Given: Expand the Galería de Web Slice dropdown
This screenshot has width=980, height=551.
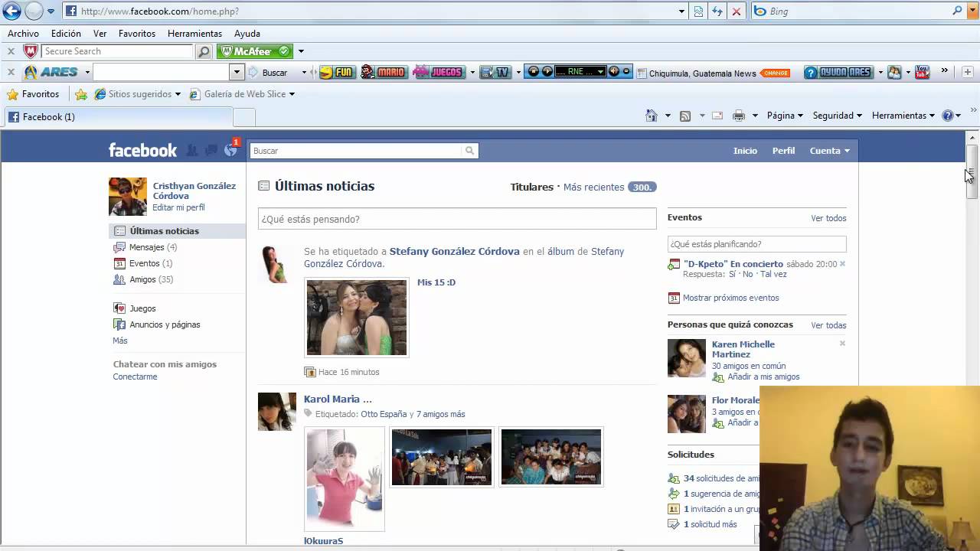Looking at the screenshot, I should tap(292, 94).
